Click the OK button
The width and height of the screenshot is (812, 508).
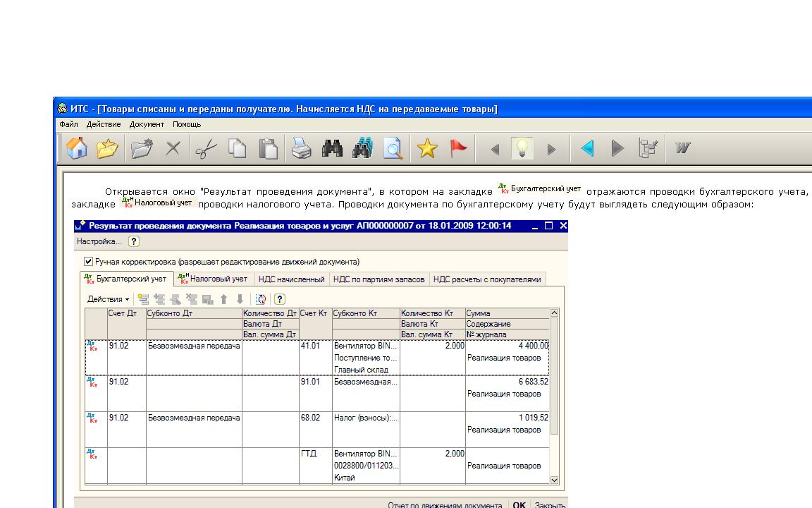[x=519, y=505]
